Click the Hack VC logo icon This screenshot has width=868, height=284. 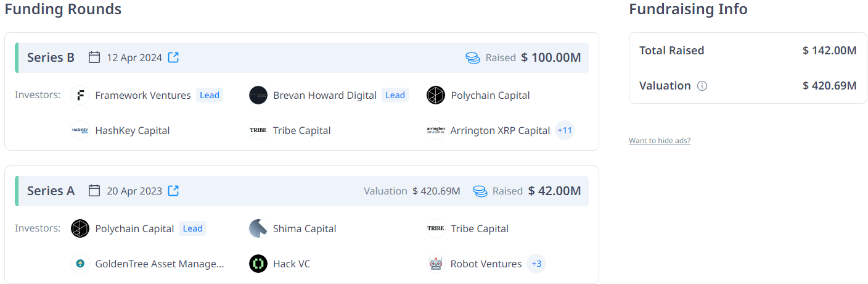click(x=258, y=264)
